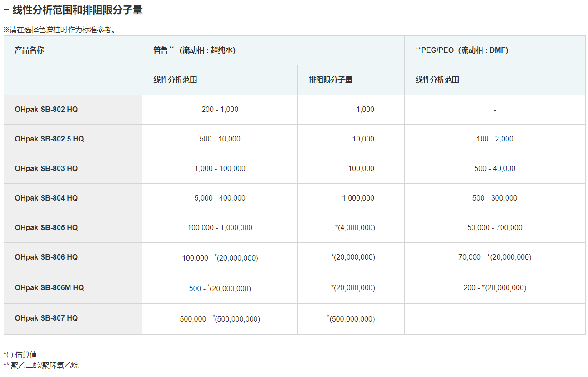
Task: Click the 500 - 300,000 PEG/PEO cell
Action: tap(495, 198)
